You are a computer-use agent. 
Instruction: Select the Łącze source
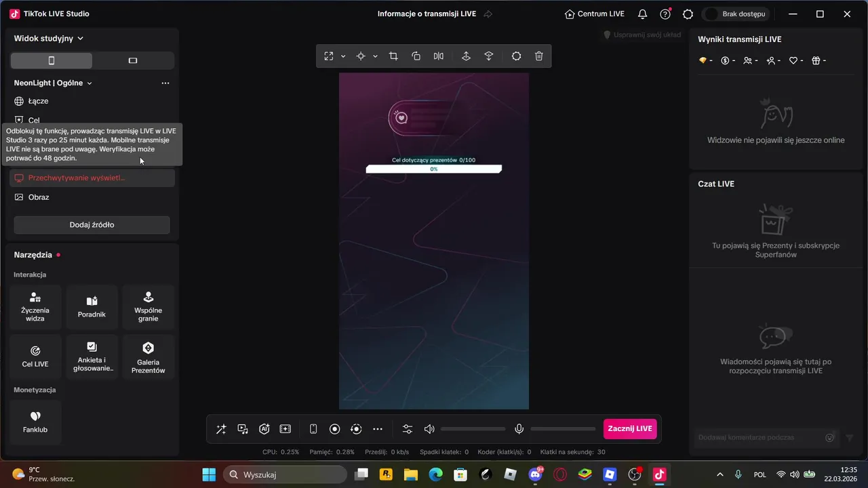point(92,101)
